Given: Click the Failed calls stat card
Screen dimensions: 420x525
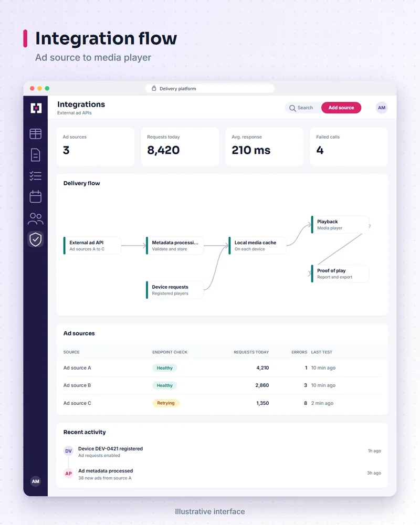Looking at the screenshot, I should pyautogui.click(x=349, y=146).
